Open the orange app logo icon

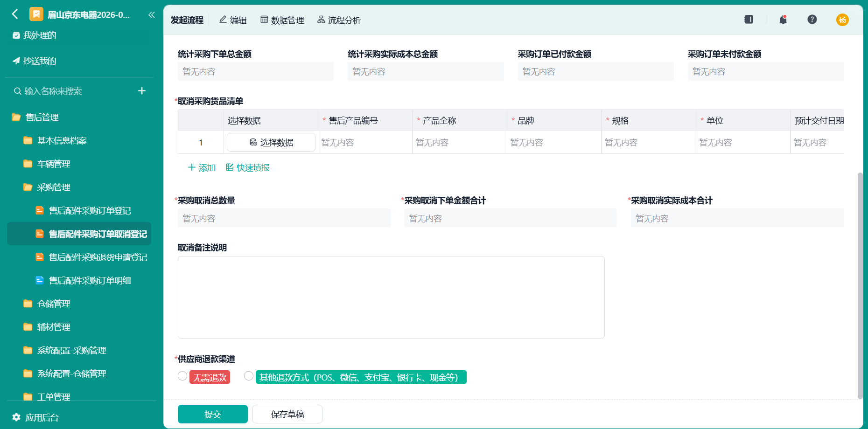pos(36,14)
